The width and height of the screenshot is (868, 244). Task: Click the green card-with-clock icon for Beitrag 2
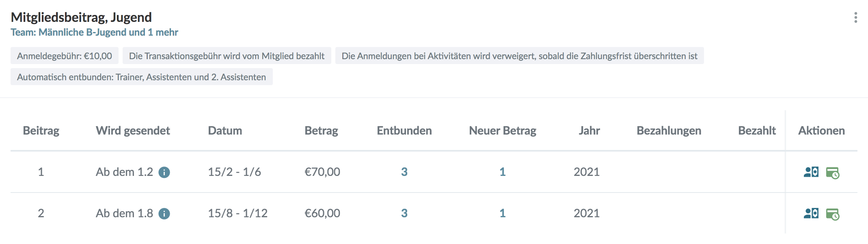click(832, 214)
